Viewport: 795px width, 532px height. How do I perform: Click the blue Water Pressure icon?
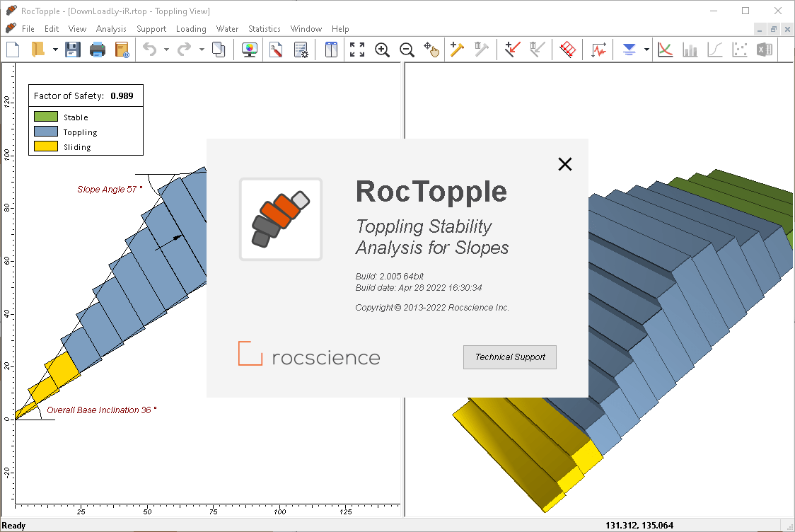point(629,50)
